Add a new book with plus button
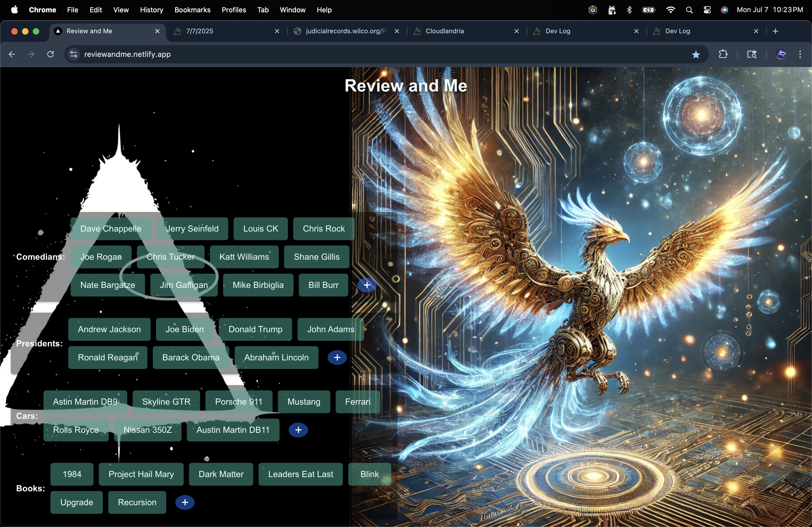The height and width of the screenshot is (527, 812). (x=184, y=502)
